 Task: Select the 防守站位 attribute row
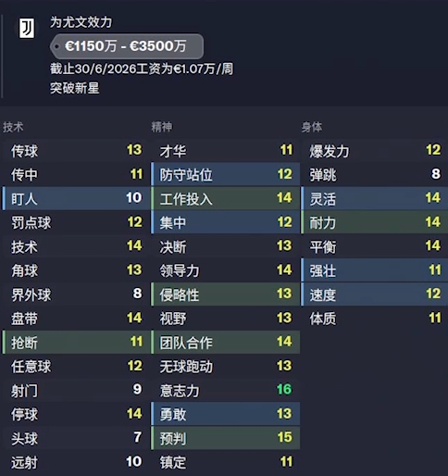[x=225, y=174]
